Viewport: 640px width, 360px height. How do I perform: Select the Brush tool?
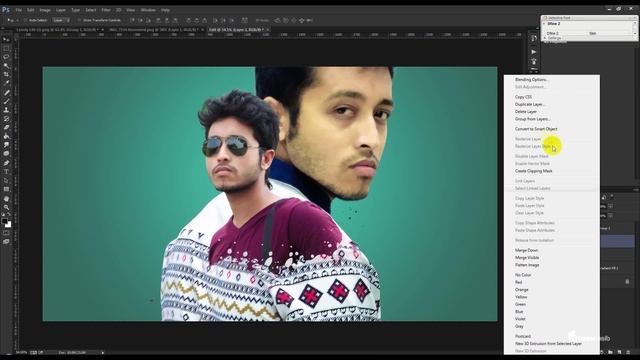point(6,101)
